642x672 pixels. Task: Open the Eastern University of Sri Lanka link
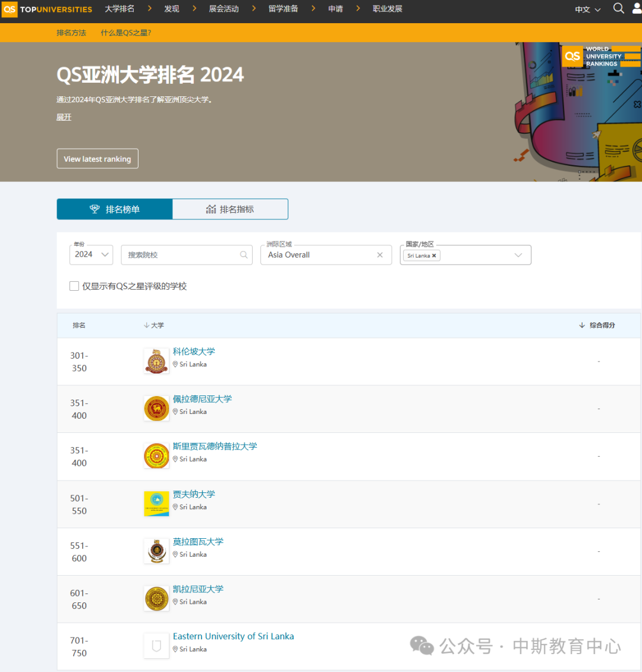point(234,636)
